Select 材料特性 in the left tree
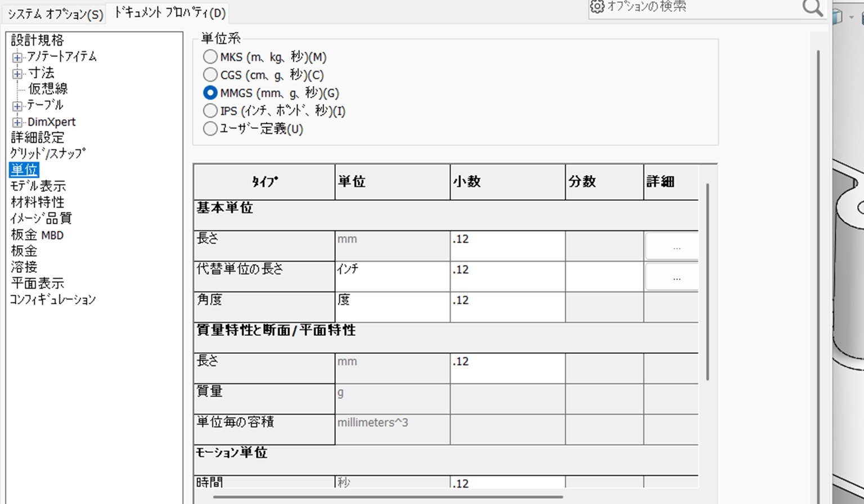 pos(38,202)
